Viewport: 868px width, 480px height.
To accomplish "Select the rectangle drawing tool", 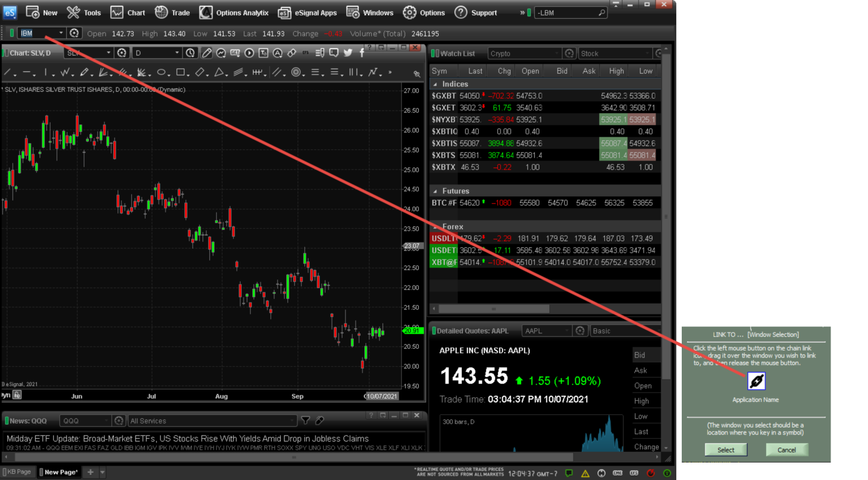I will point(180,72).
